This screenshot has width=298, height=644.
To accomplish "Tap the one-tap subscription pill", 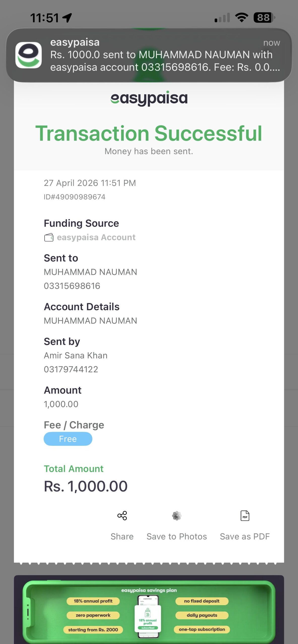I will 202,629.
